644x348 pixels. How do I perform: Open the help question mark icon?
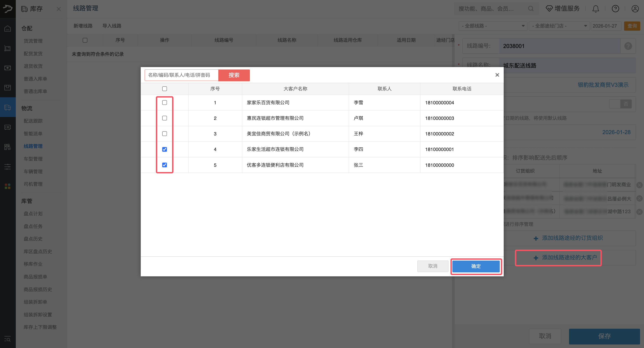click(x=615, y=9)
